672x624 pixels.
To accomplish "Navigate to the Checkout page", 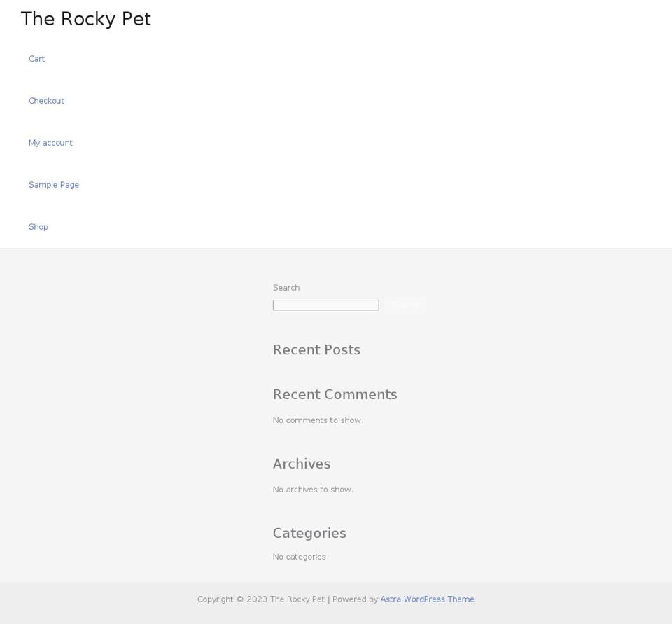I will [x=46, y=101].
